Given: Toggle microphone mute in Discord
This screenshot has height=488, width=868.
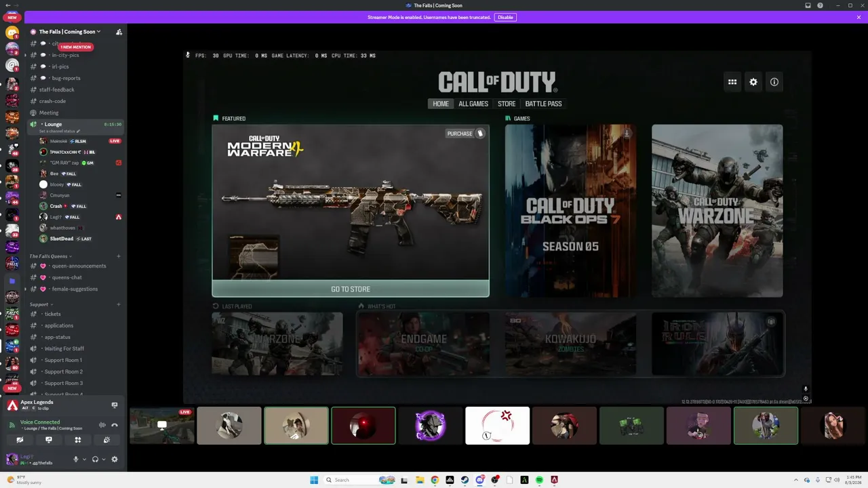Looking at the screenshot, I should [76, 460].
